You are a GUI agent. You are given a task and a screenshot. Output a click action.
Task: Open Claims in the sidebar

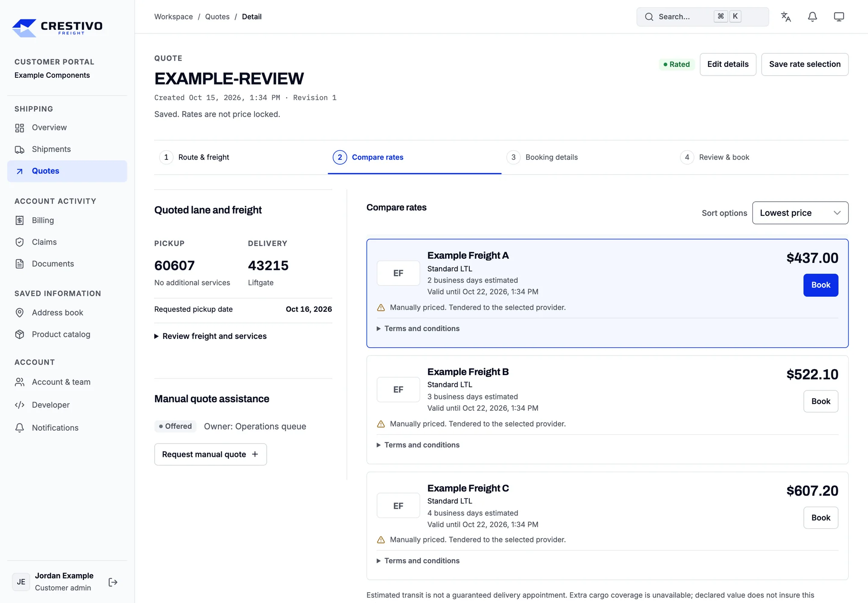click(67, 242)
